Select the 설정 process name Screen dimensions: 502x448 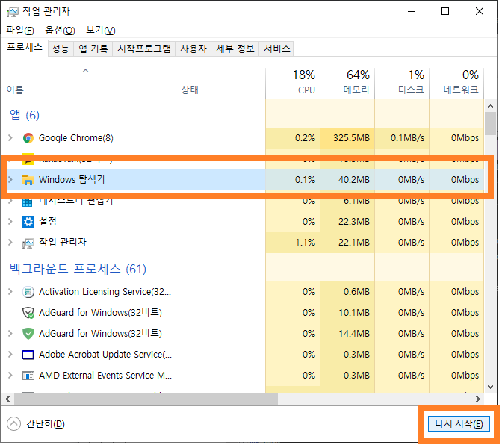pos(48,222)
